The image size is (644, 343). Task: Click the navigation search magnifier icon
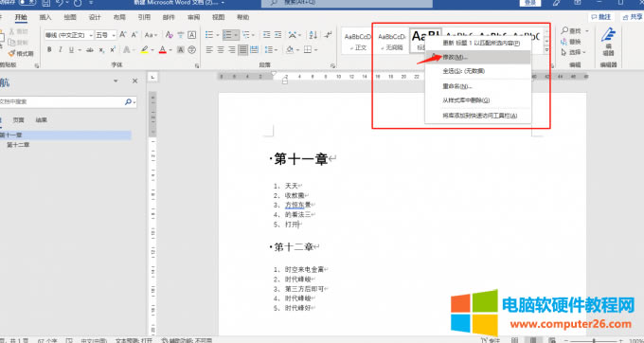pos(128,101)
